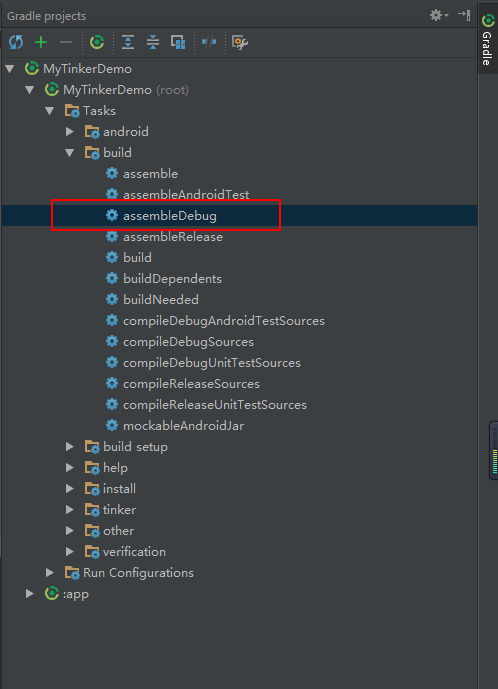Click the other folder icon
The image size is (498, 689).
click(x=92, y=531)
